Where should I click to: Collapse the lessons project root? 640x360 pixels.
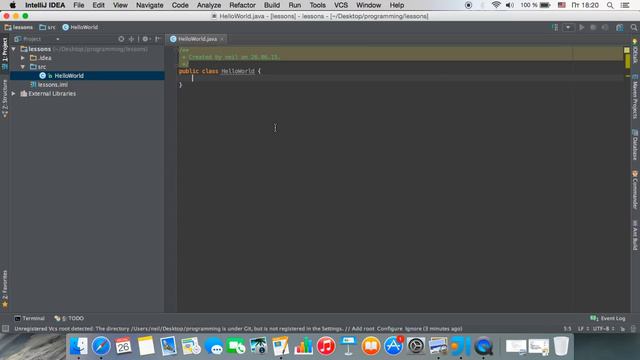click(x=14, y=49)
